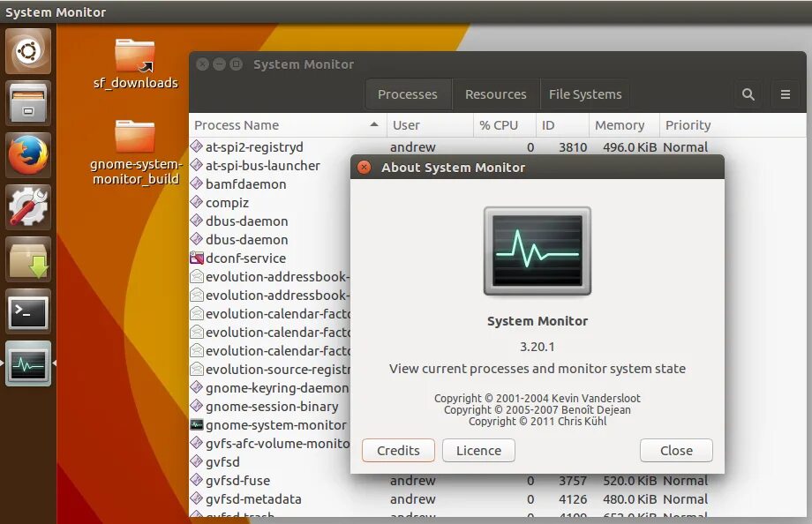This screenshot has height=524, width=812.
Task: Click the Credits button
Action: [398, 451]
